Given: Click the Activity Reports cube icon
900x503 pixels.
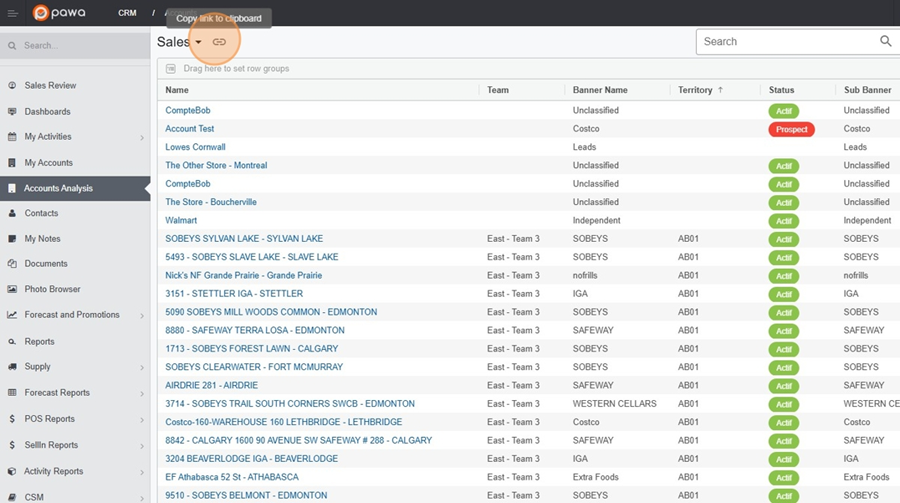Looking at the screenshot, I should pyautogui.click(x=12, y=471).
